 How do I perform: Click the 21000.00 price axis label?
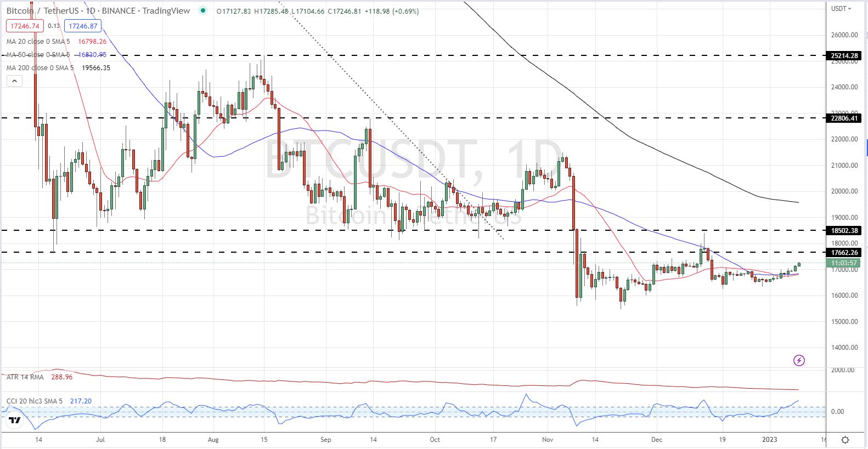[x=844, y=166]
